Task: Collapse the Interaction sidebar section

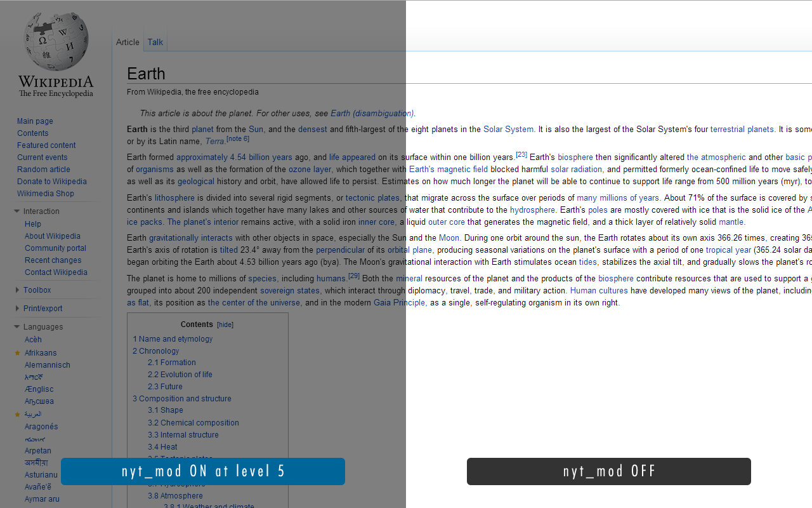Action: (x=17, y=211)
